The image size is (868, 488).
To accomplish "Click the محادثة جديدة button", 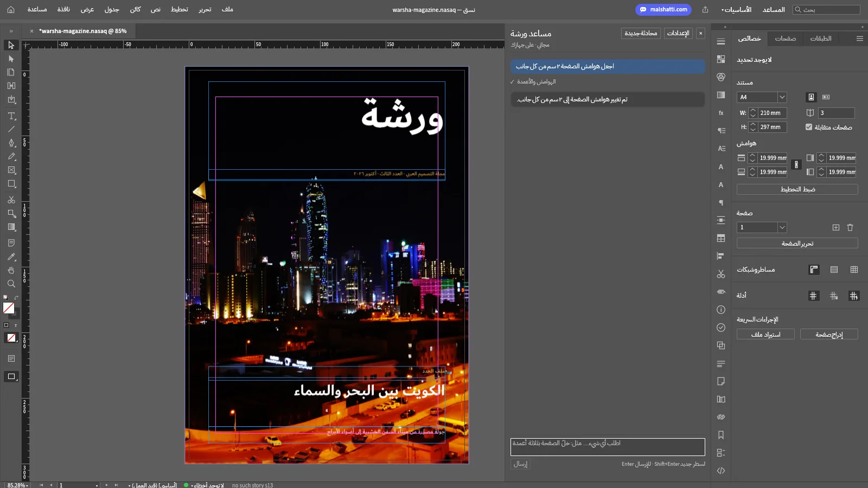I will (641, 33).
